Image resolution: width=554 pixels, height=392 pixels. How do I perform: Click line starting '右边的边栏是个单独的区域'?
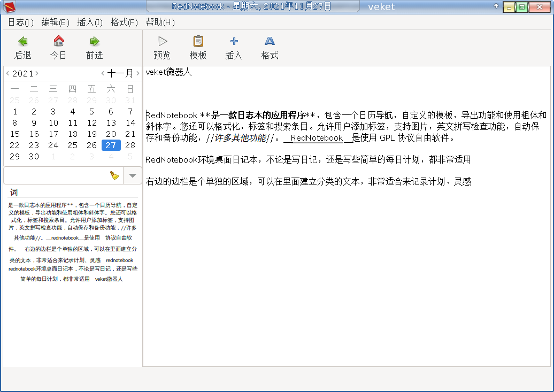point(308,182)
